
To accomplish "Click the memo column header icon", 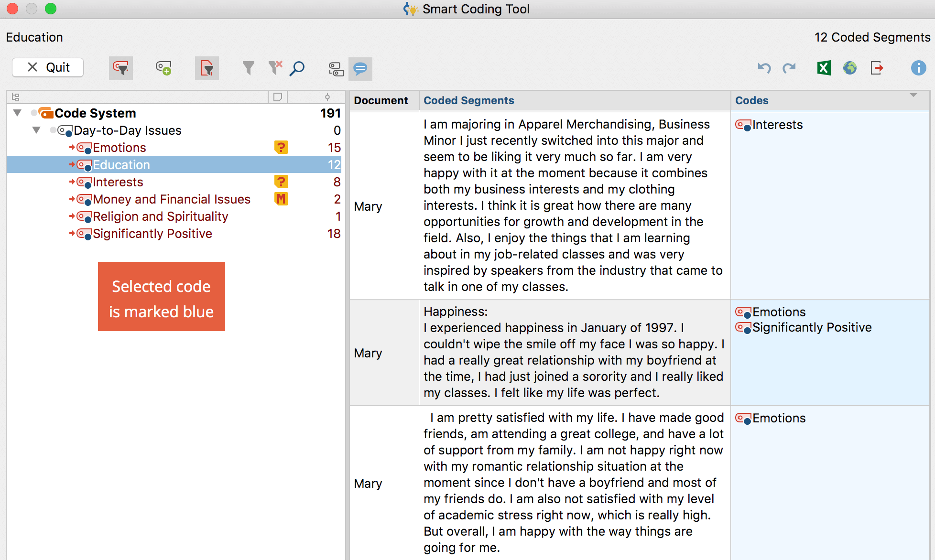I will point(278,97).
